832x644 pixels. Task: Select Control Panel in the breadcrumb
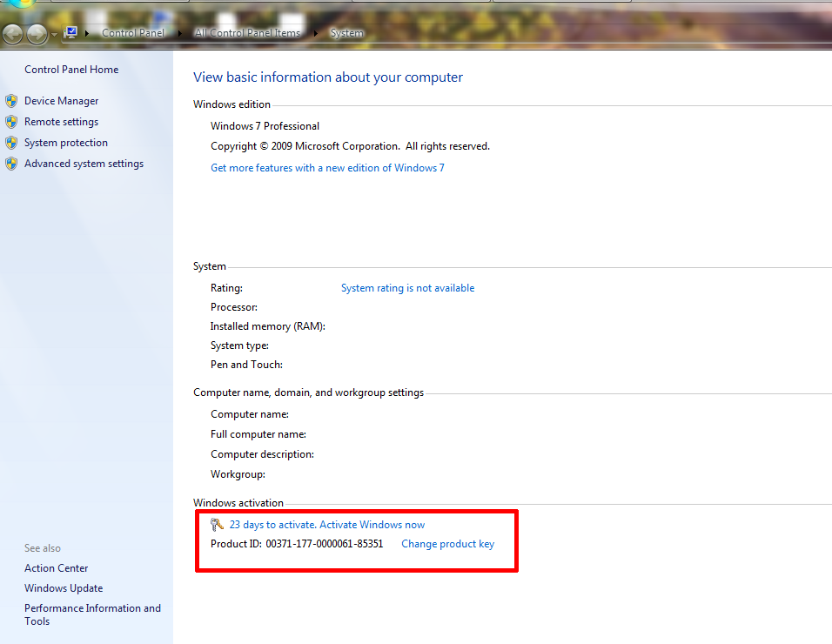(133, 33)
